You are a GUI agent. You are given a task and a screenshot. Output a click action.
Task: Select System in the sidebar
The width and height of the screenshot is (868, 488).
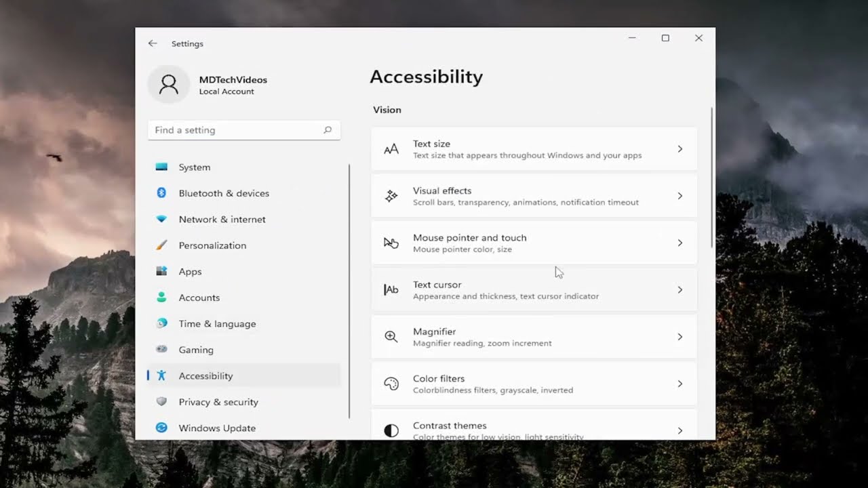tap(195, 167)
